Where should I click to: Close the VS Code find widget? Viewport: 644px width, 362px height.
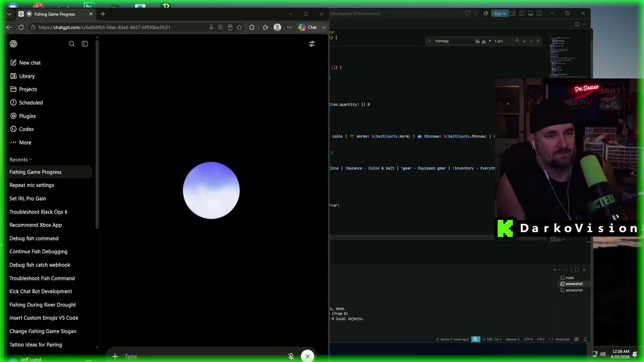click(x=538, y=41)
